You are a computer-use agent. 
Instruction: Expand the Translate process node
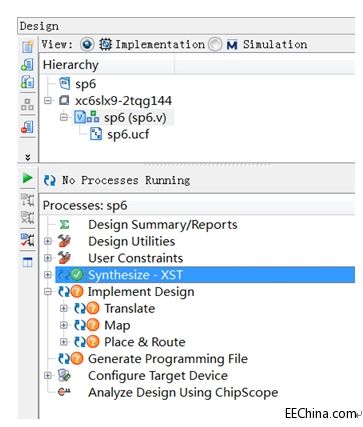point(64,308)
